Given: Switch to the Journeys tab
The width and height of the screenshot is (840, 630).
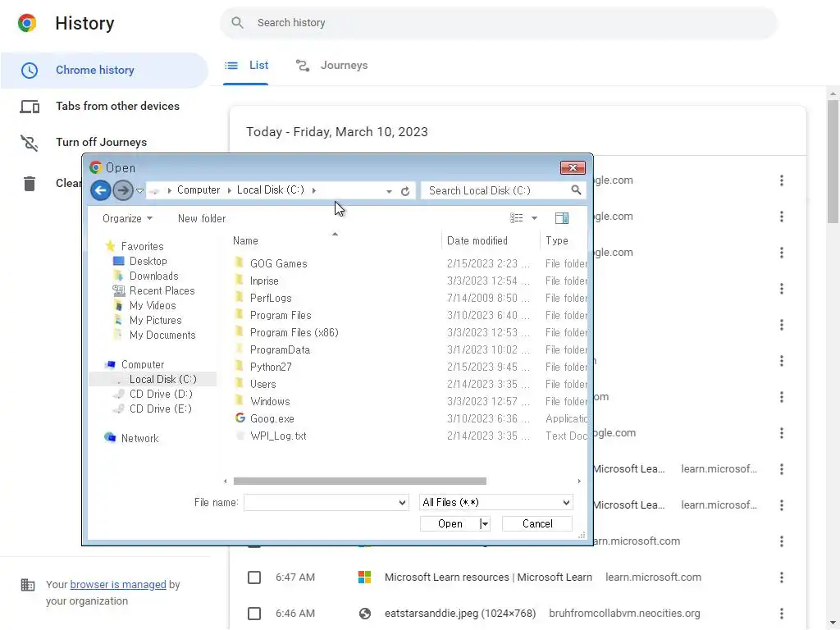Looking at the screenshot, I should pyautogui.click(x=331, y=66).
